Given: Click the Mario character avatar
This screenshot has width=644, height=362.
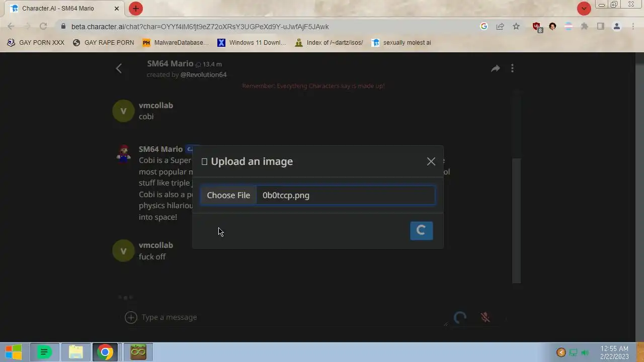Looking at the screenshot, I should (x=123, y=153).
